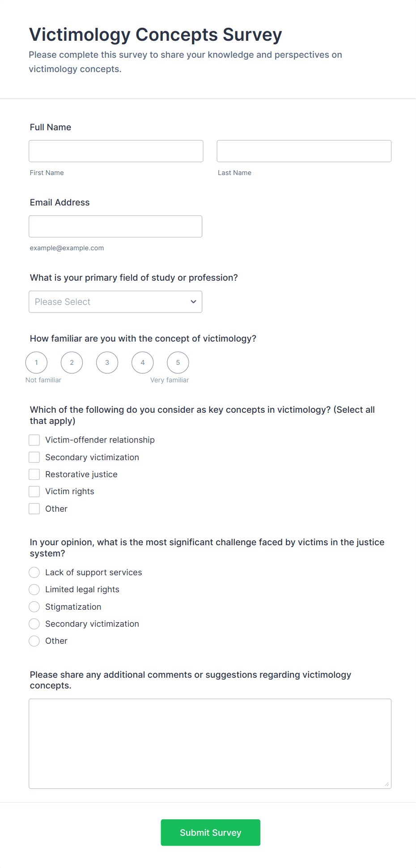
Task: Select Limited legal rights answer
Action: [x=34, y=589]
